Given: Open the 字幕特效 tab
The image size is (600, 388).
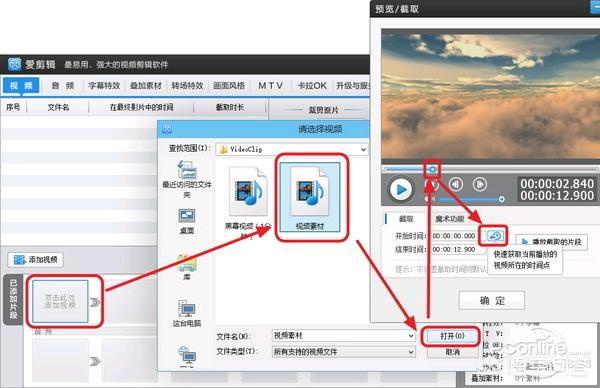Looking at the screenshot, I should (104, 85).
